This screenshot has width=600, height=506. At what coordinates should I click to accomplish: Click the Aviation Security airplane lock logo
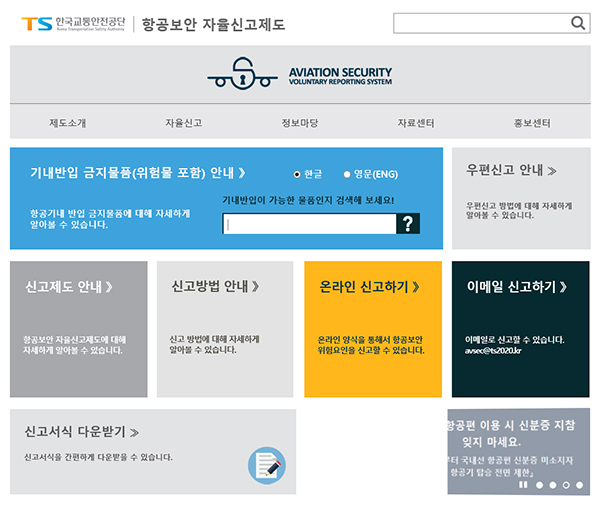pos(244,75)
